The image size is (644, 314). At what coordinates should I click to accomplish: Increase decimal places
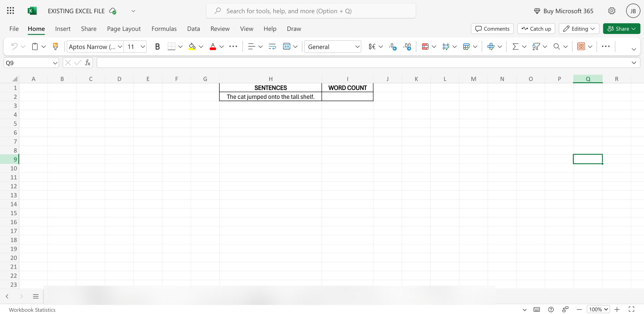coord(407,47)
